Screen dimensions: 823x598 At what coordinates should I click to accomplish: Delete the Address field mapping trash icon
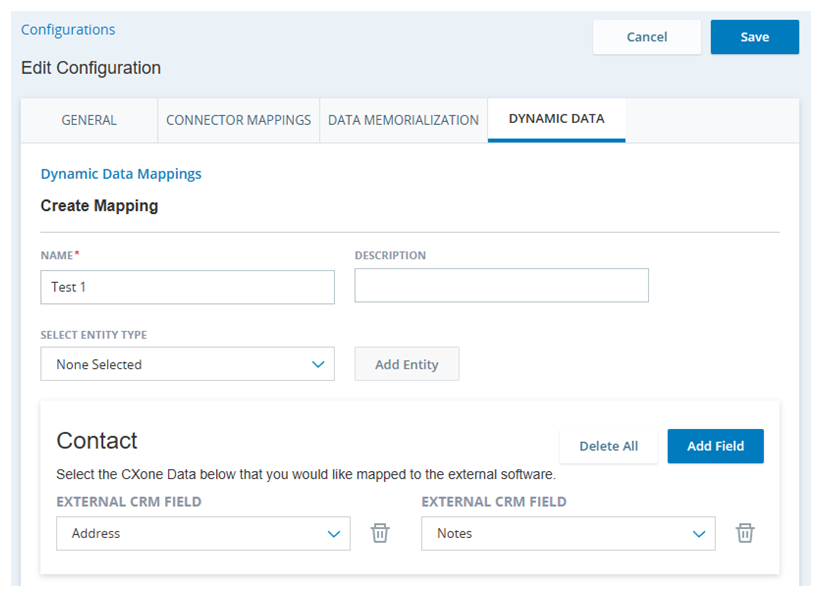tap(380, 533)
